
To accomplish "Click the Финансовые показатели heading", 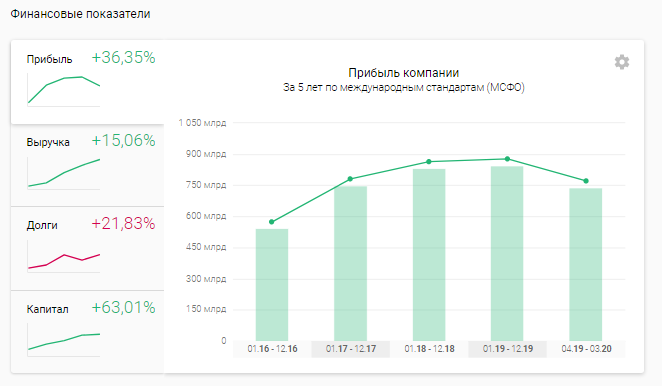I will (x=80, y=14).
